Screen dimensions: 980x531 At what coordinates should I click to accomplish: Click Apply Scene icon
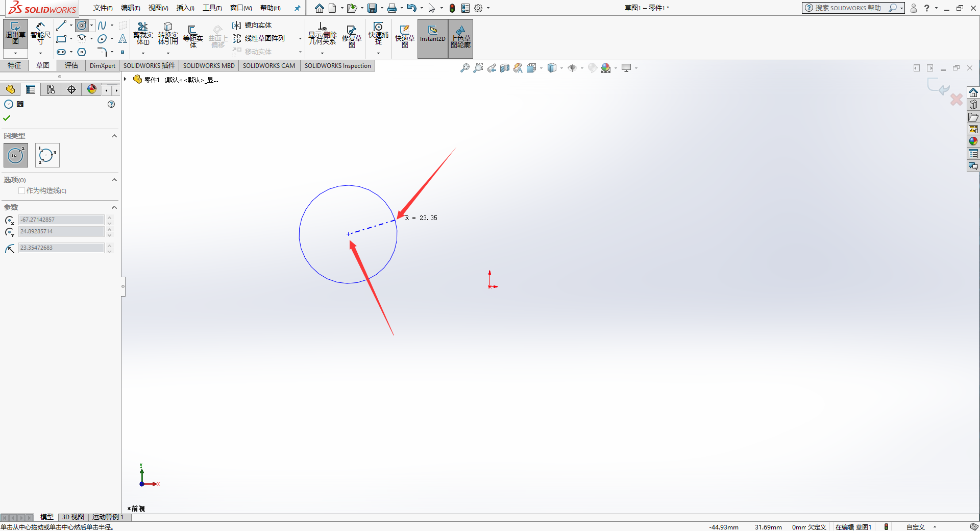point(606,68)
